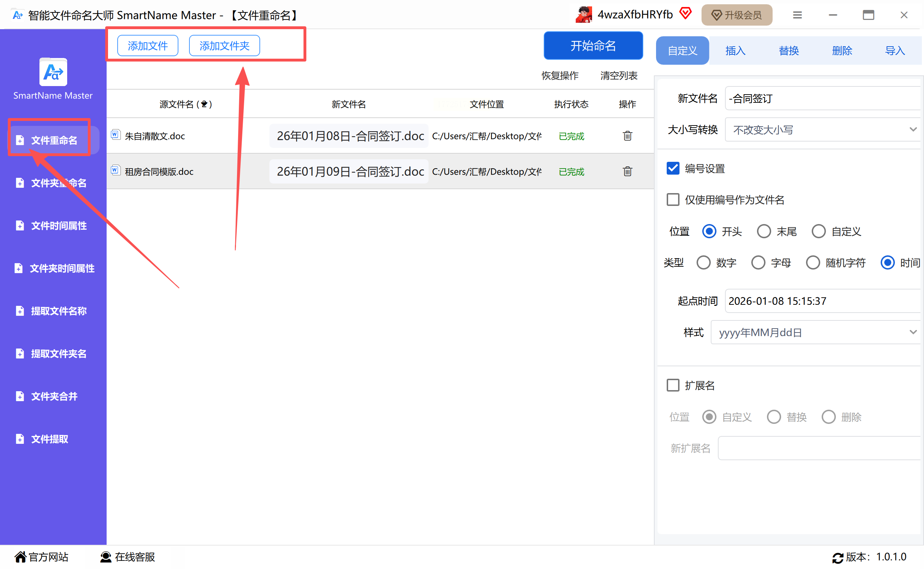Open 文件夹合并 in the sidebar

tap(54, 396)
